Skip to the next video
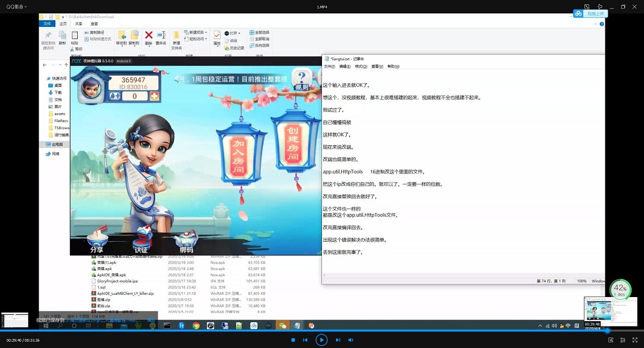Image resolution: width=644 pixels, height=348 pixels. point(338,340)
